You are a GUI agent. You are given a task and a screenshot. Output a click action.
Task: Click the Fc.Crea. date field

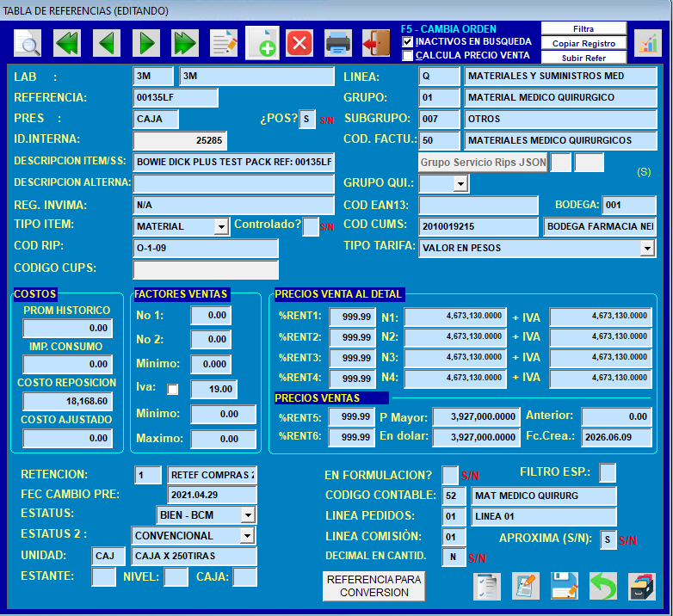[617, 437]
